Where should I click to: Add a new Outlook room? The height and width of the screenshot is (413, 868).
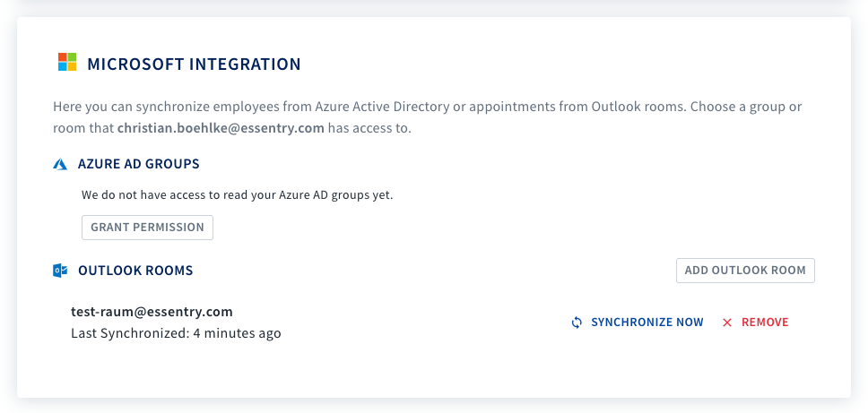tap(745, 271)
